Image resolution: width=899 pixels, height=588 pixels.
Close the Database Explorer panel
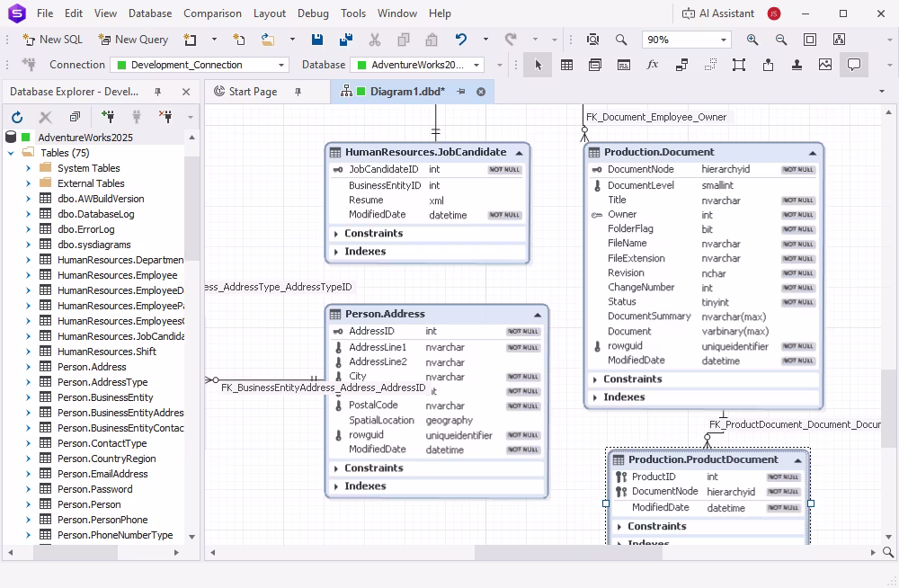click(186, 92)
